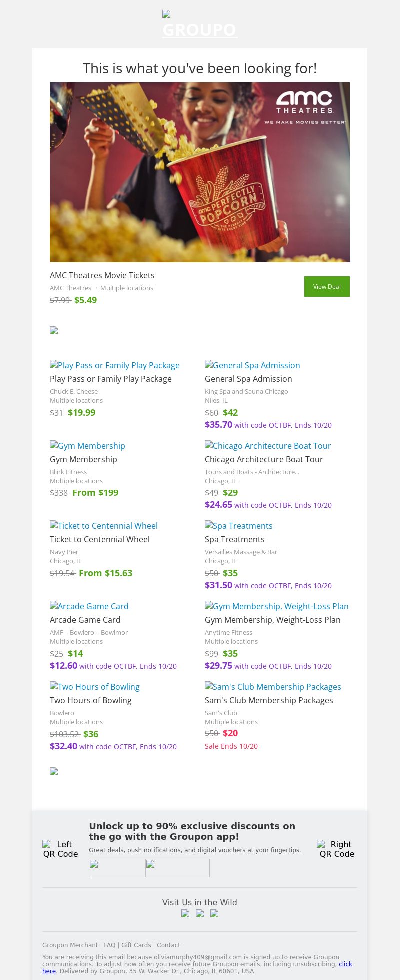
Task: Click the third social media icon
Action: tap(214, 913)
